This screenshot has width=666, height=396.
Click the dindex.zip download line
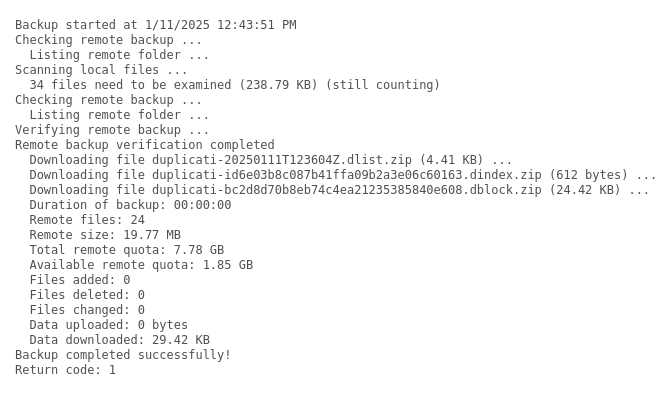pyautogui.click(x=342, y=175)
